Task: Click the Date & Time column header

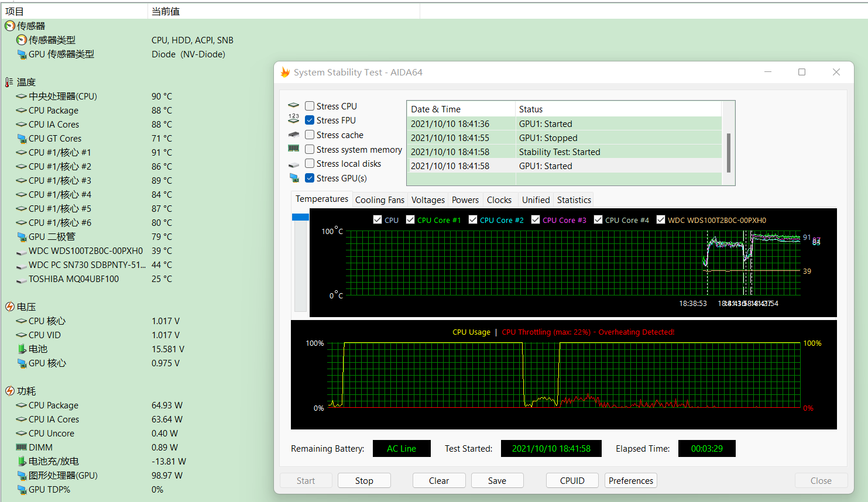Action: tap(461, 109)
